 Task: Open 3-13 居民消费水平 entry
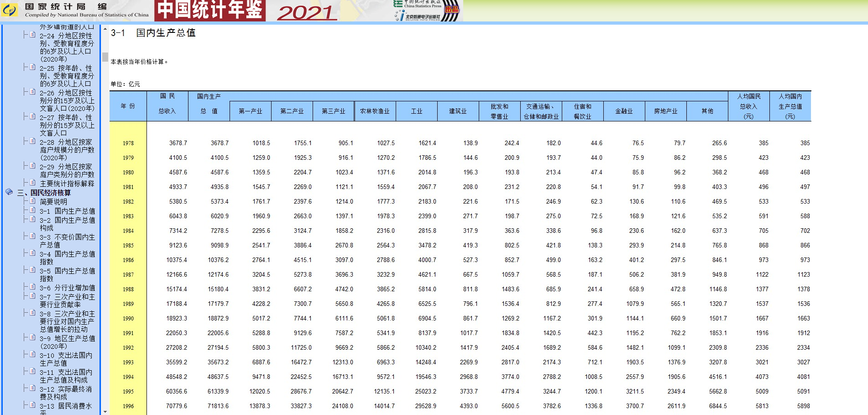coord(66,409)
